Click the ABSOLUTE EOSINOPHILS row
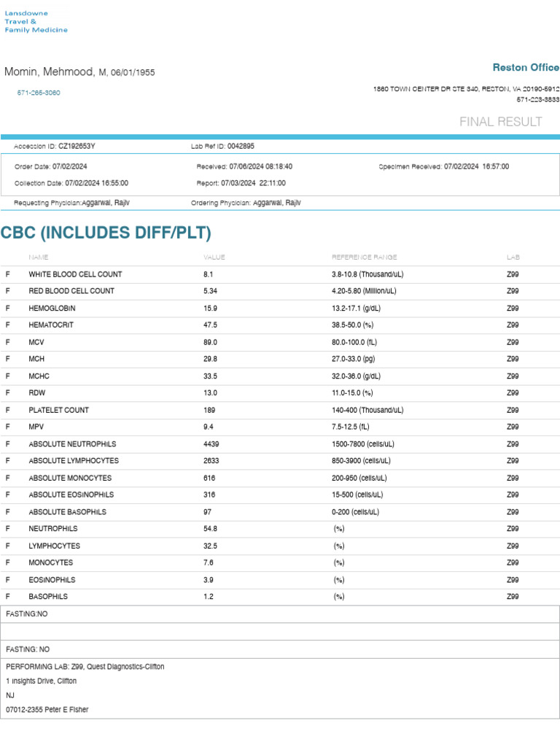Image resolution: width=560 pixels, height=747 pixels. [280, 495]
